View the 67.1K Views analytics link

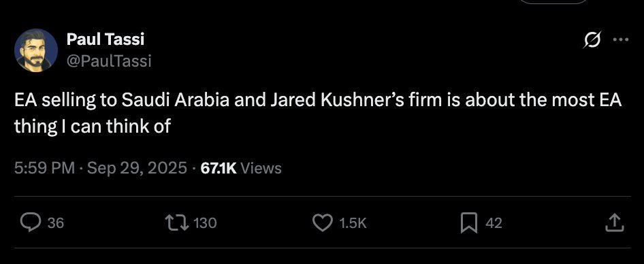pyautogui.click(x=241, y=168)
